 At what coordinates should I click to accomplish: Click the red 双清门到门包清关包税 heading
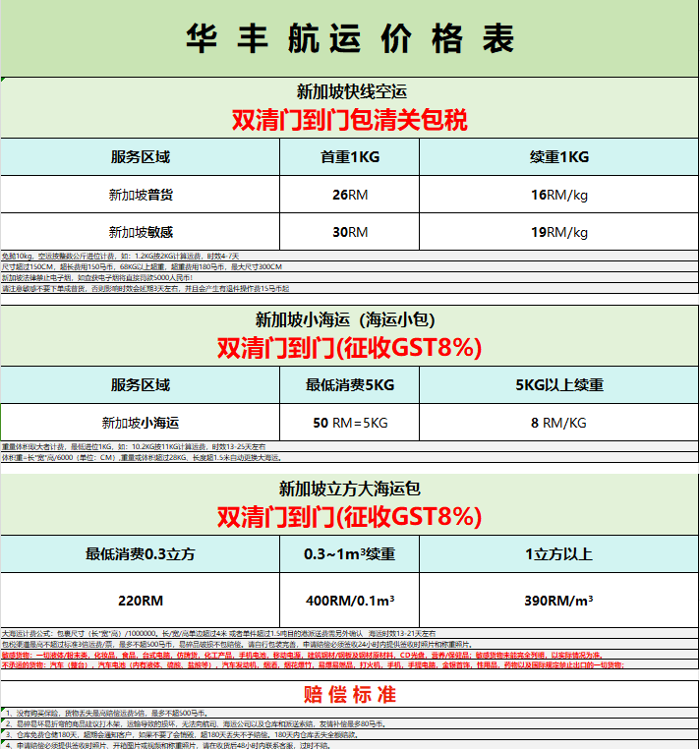[350, 120]
